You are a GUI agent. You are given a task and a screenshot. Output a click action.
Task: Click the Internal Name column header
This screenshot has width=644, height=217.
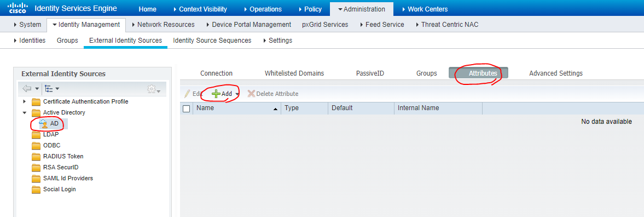pyautogui.click(x=438, y=108)
